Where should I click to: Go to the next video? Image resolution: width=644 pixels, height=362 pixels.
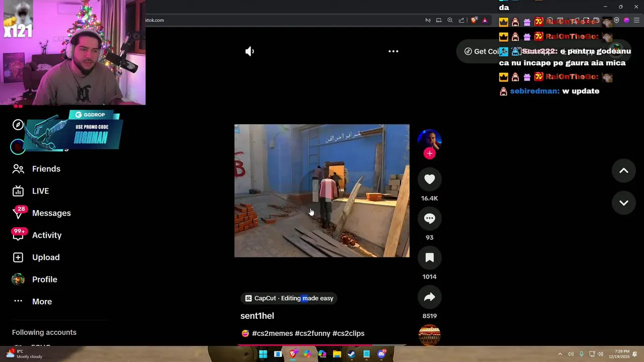(x=624, y=203)
